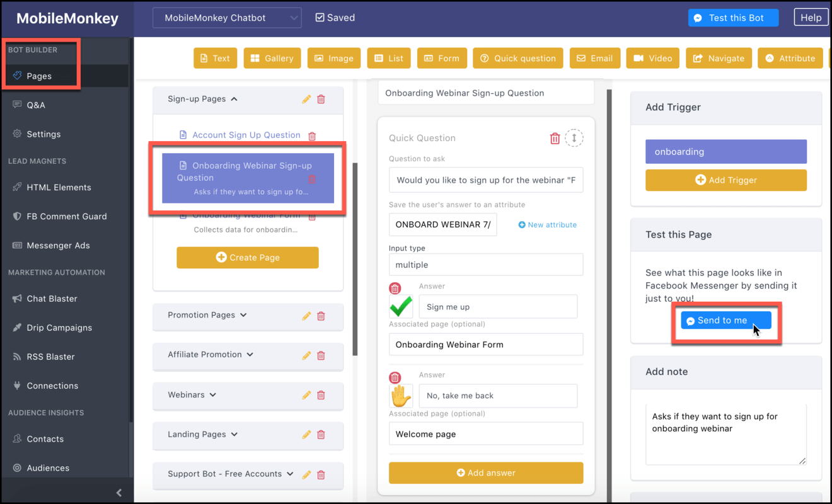Add an Image widget
The height and width of the screenshot is (504, 832).
tap(334, 58)
